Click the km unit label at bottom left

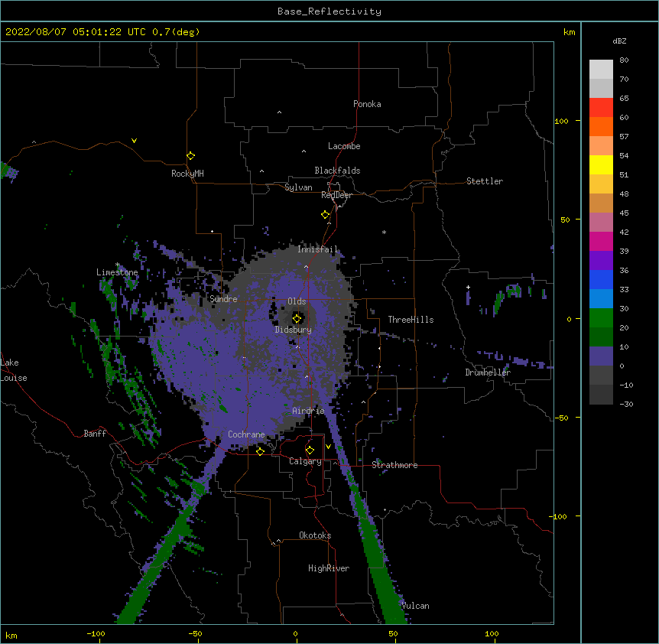11,635
